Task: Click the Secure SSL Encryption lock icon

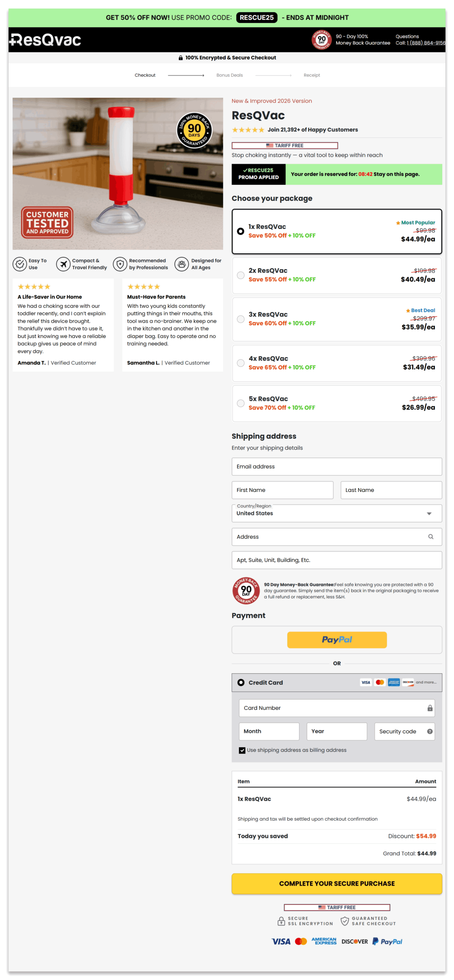Action: (281, 921)
